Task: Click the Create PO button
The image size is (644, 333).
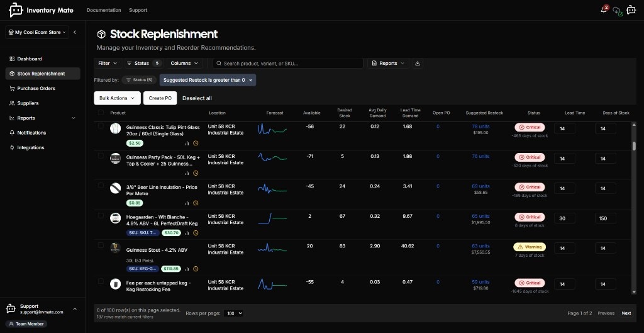Action: coord(160,98)
